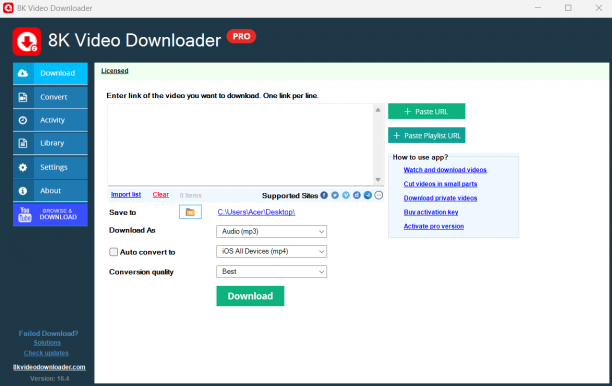Image resolution: width=612 pixels, height=386 pixels.
Task: Show more supported sites ellipsis icon
Action: 379,195
